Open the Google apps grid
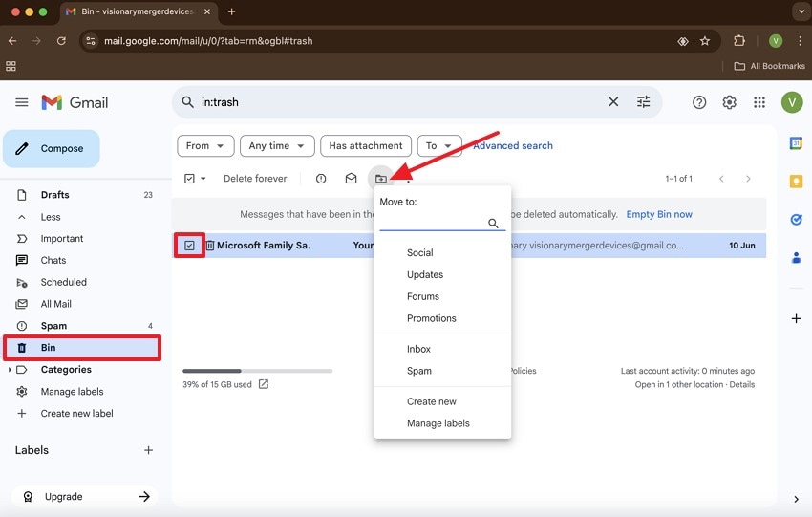 pos(759,102)
